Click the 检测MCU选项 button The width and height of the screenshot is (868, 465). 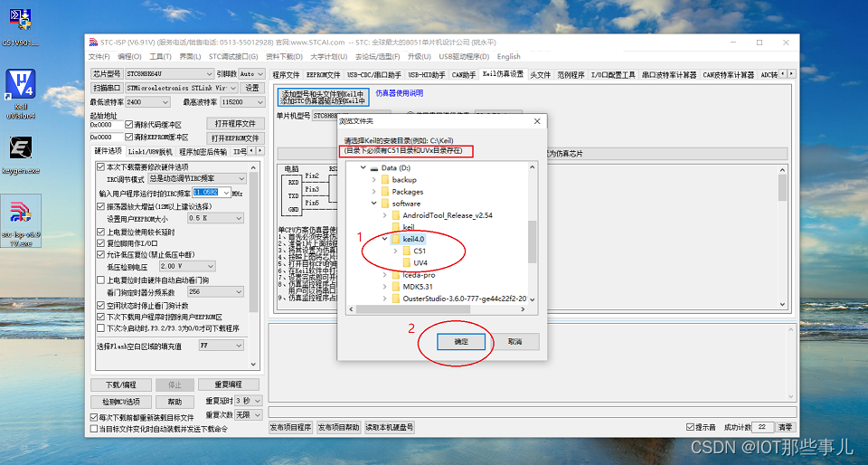pyautogui.click(x=120, y=402)
